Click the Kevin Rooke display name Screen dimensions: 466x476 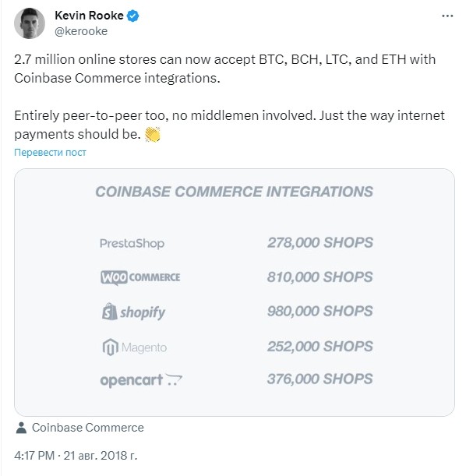point(89,16)
